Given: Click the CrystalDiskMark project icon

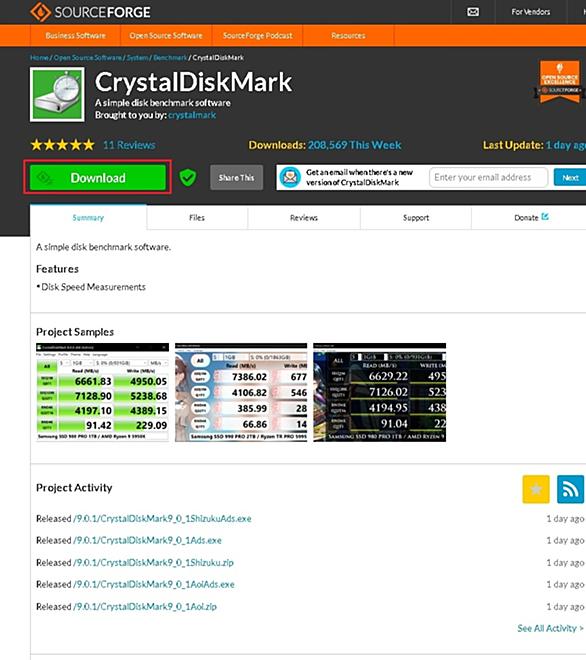Looking at the screenshot, I should 57,95.
